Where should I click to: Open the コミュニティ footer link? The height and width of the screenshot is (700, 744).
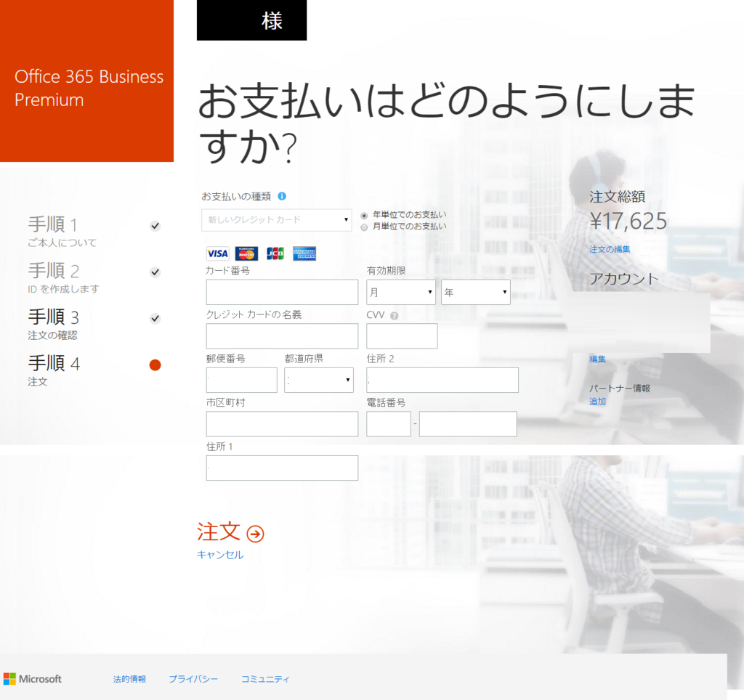tap(265, 679)
